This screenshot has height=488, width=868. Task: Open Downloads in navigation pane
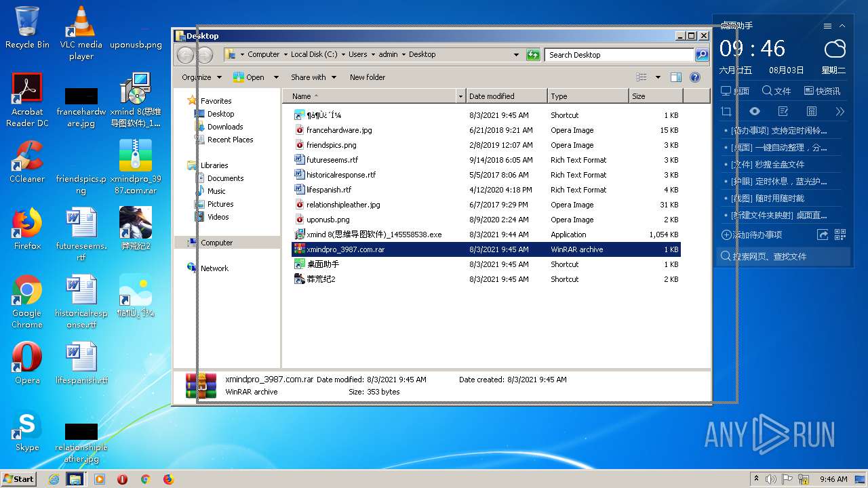pyautogui.click(x=225, y=127)
